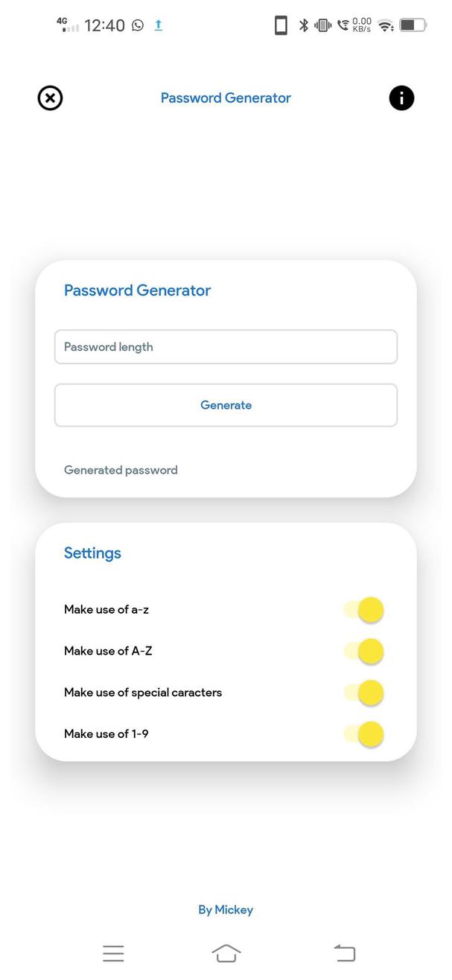Tap the Password length input field

[x=226, y=346]
